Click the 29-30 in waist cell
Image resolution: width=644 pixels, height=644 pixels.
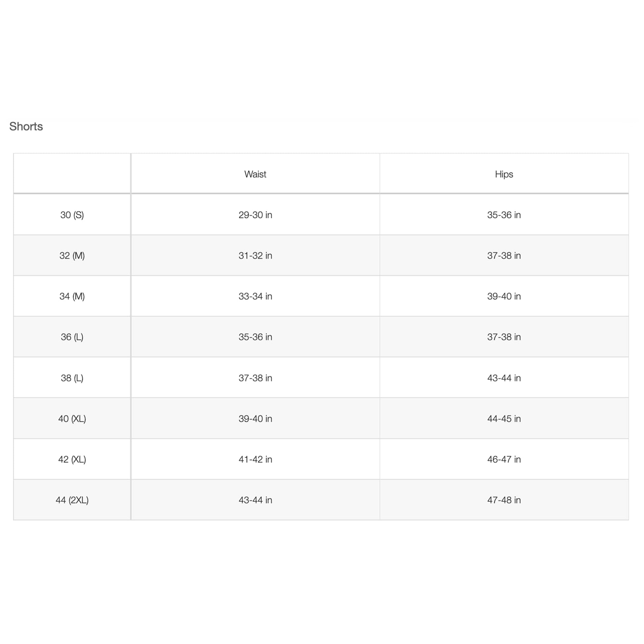pyautogui.click(x=255, y=215)
